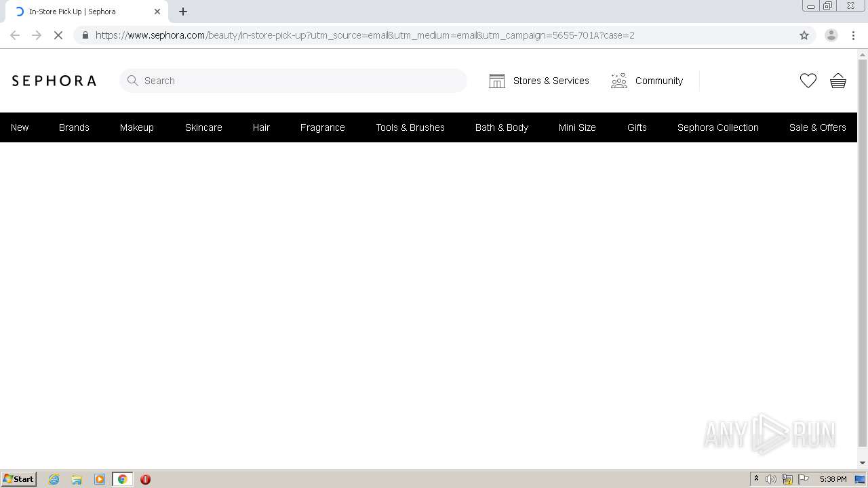Image resolution: width=868 pixels, height=488 pixels.
Task: Go to the Sephora home logo
Action: pos(54,81)
